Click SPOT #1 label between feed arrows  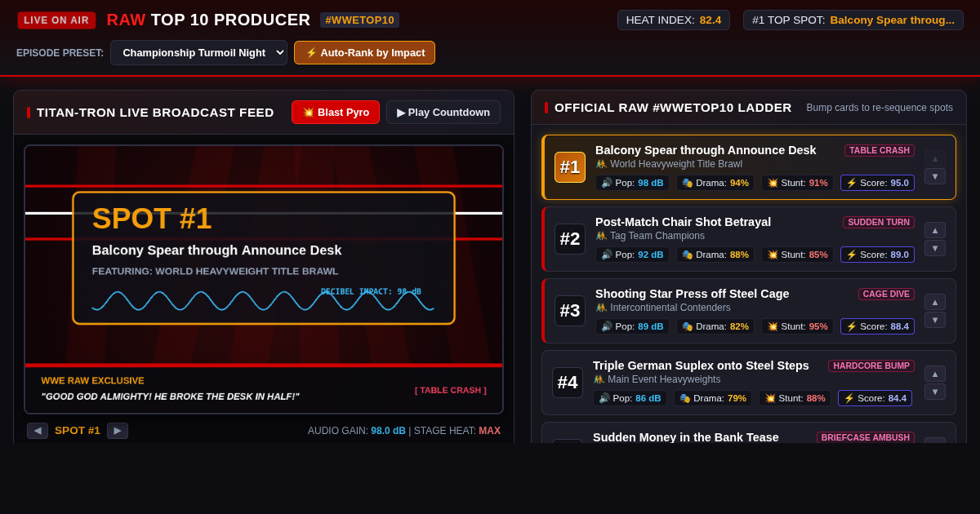[78, 431]
